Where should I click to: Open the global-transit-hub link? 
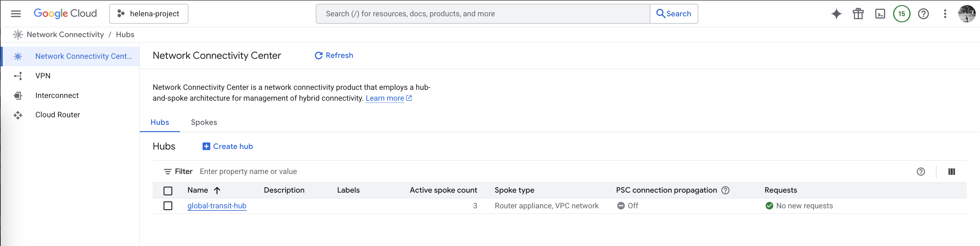(217, 206)
